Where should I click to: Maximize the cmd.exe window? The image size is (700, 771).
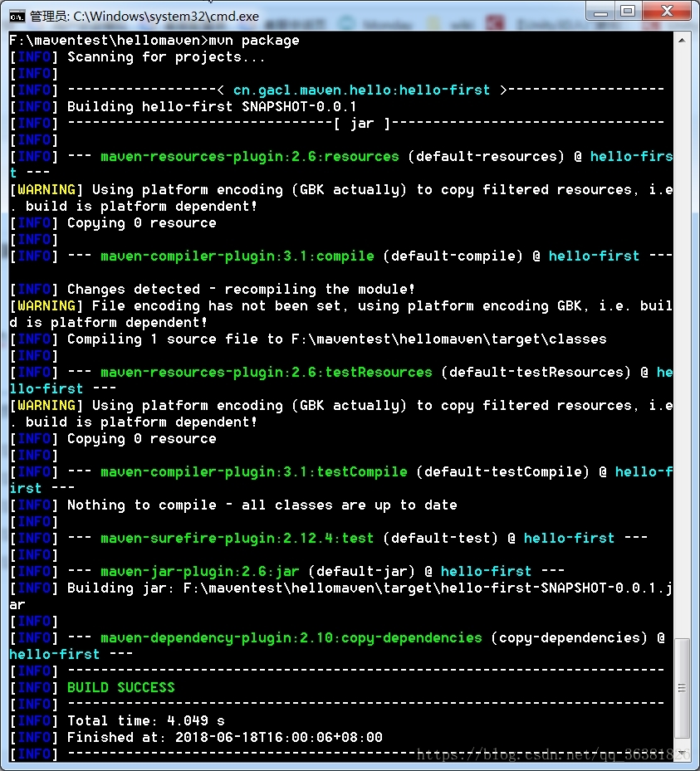(629, 12)
